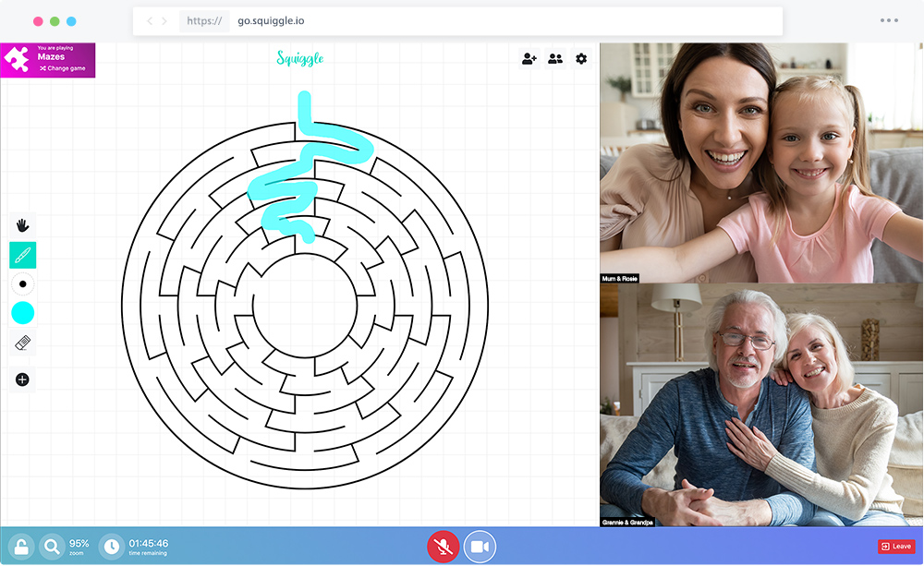Click the Squiggle logo

[300, 58]
